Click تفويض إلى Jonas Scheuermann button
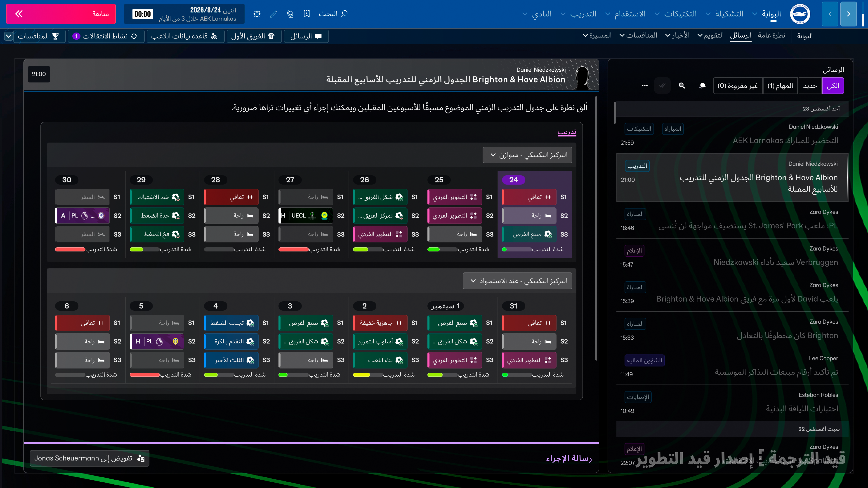Screen dimensions: 868x488 coord(90,458)
